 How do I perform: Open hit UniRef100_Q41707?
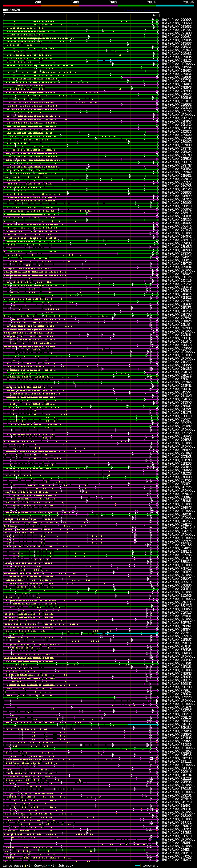(177, 30)
